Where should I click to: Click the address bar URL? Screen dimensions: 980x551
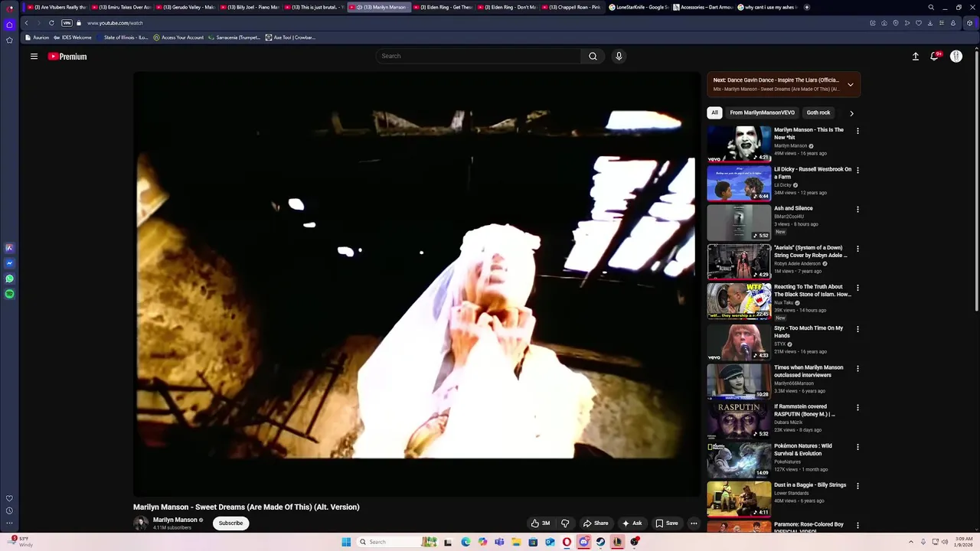tap(115, 23)
